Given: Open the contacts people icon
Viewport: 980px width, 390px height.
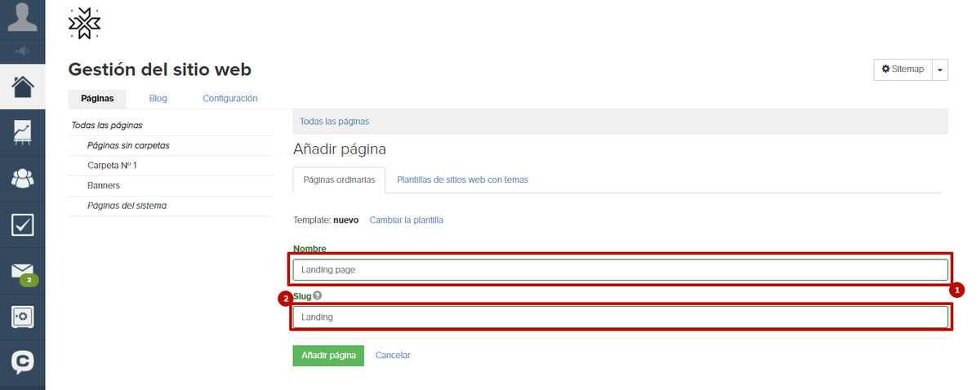Looking at the screenshot, I should click(22, 178).
